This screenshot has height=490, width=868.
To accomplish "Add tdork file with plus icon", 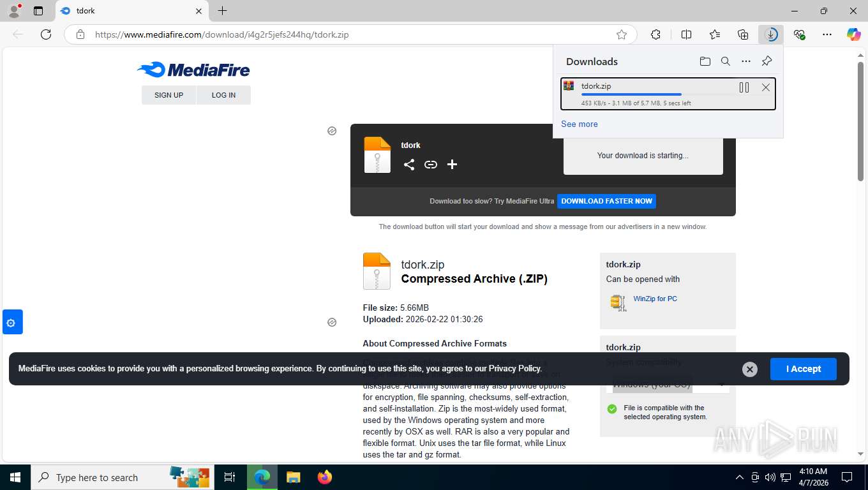I will (x=452, y=165).
